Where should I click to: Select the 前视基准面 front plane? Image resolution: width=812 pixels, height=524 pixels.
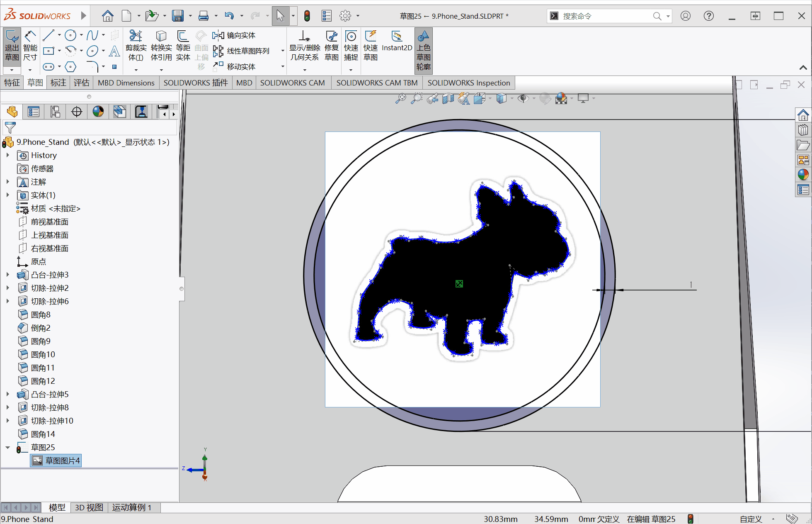click(44, 222)
